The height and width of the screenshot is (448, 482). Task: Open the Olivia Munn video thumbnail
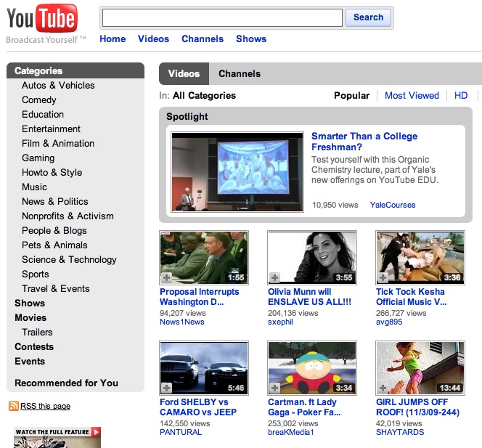click(x=312, y=258)
